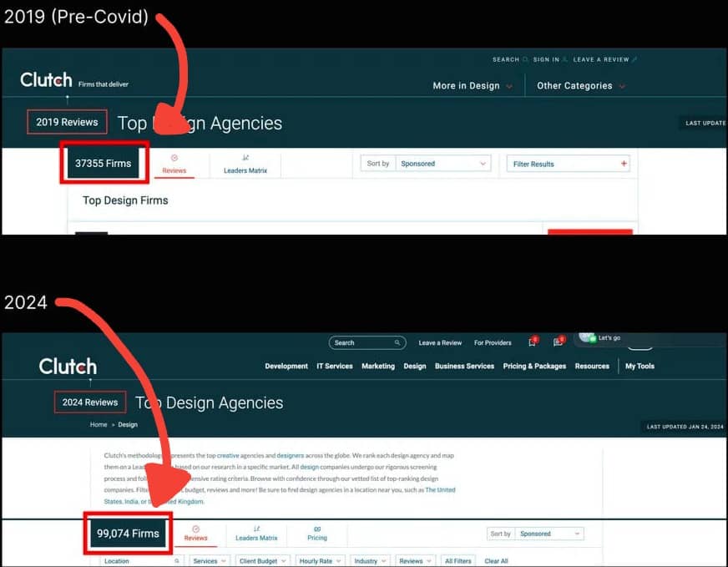Expand the Client Budget filter dropdown
Viewport: 728px width, 567px height.
[x=263, y=561]
